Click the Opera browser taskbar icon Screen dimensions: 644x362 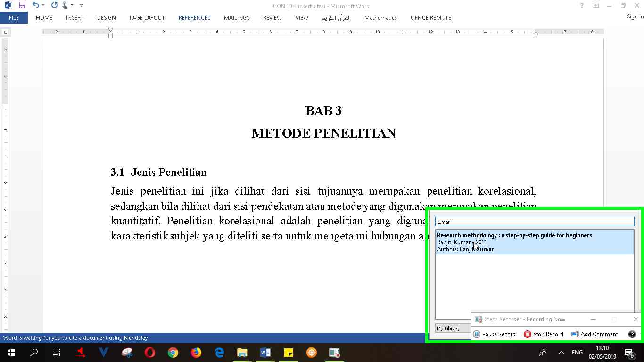(150, 353)
